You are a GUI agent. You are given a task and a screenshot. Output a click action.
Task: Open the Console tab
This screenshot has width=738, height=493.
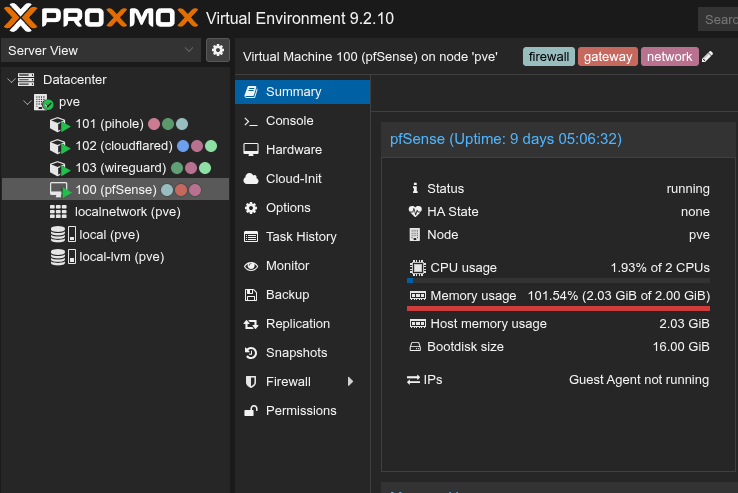302,121
